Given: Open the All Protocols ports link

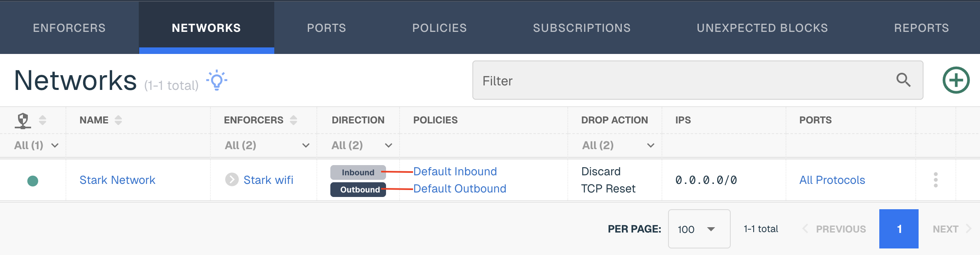Looking at the screenshot, I should (832, 180).
